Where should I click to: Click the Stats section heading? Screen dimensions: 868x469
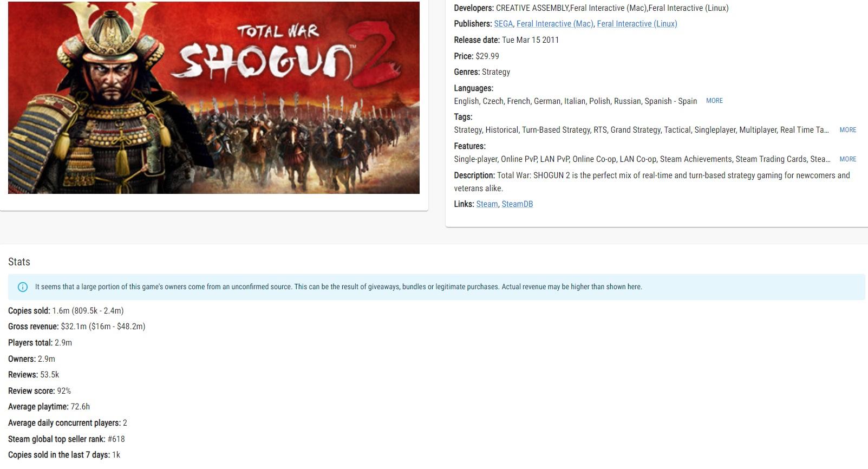(x=19, y=262)
